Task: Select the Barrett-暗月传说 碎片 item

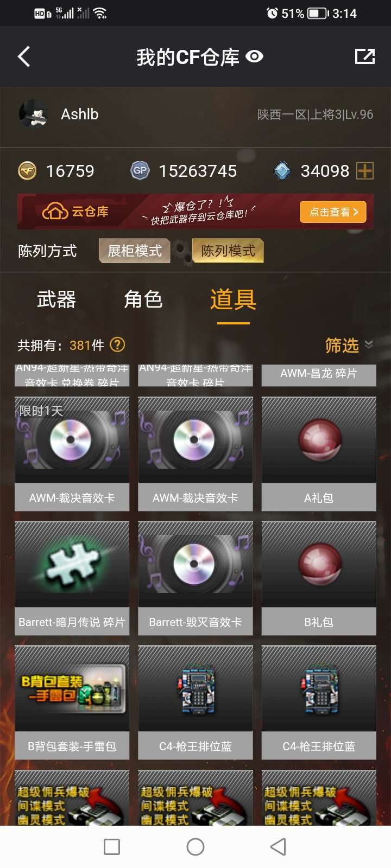Action: point(72,578)
